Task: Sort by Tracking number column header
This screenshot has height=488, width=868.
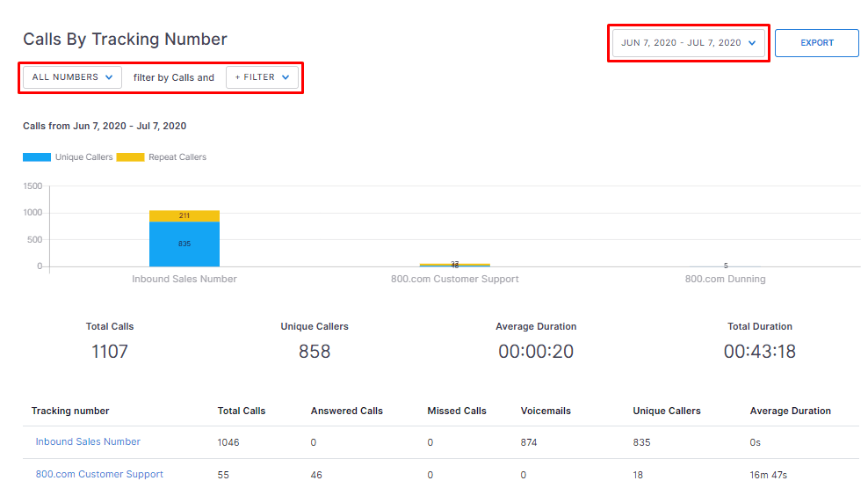Action: tap(70, 411)
